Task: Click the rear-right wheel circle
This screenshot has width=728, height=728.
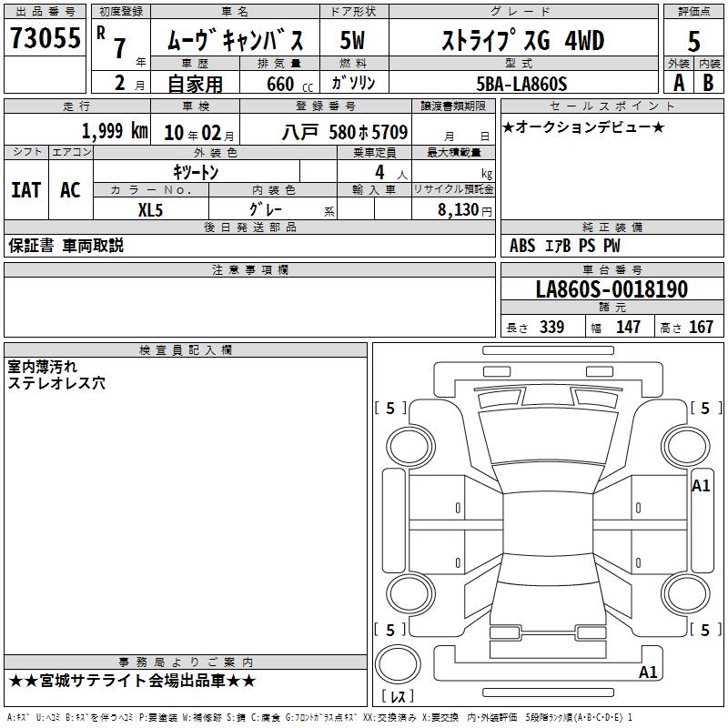Action: point(685,594)
